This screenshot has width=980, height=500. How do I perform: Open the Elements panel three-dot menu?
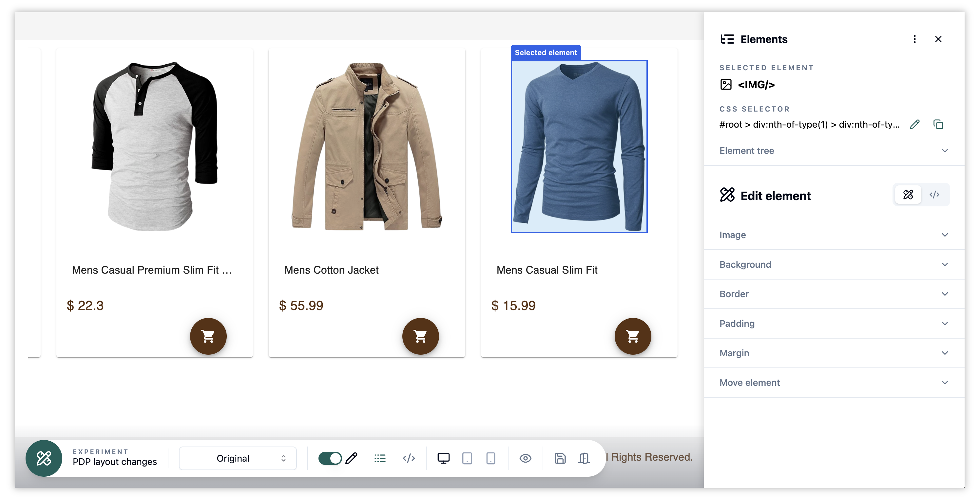click(x=914, y=39)
